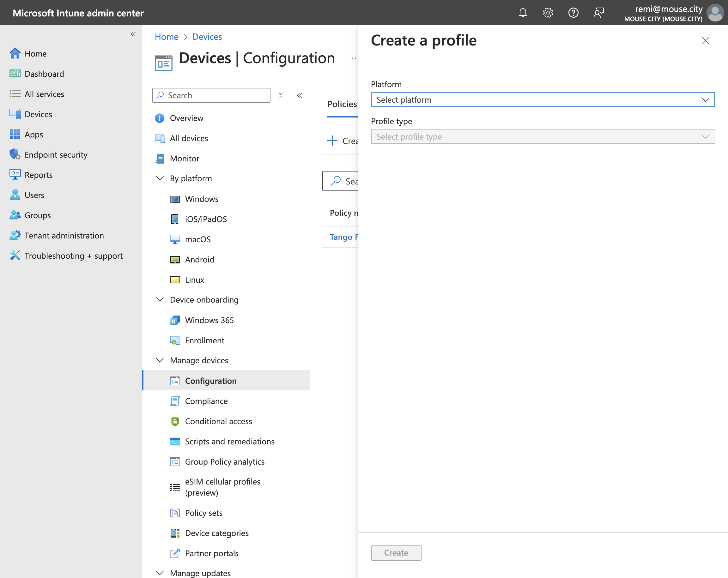Open Overview in the Devices menu
This screenshot has height=578, width=728.
coord(186,118)
